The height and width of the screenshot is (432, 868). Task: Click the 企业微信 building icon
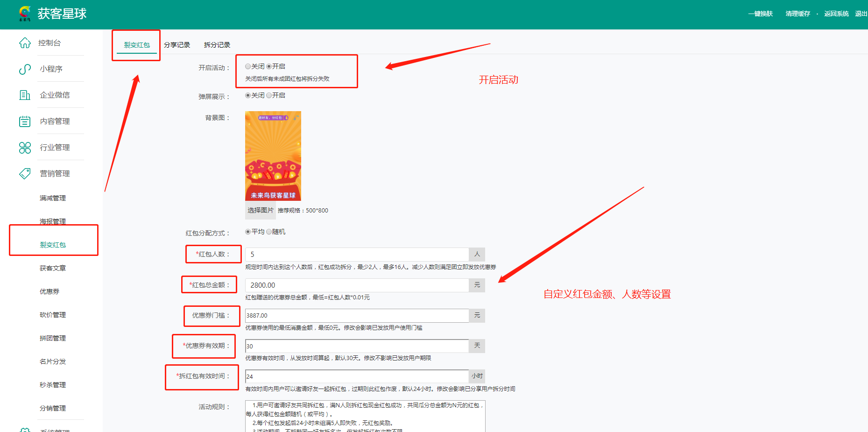[25, 95]
